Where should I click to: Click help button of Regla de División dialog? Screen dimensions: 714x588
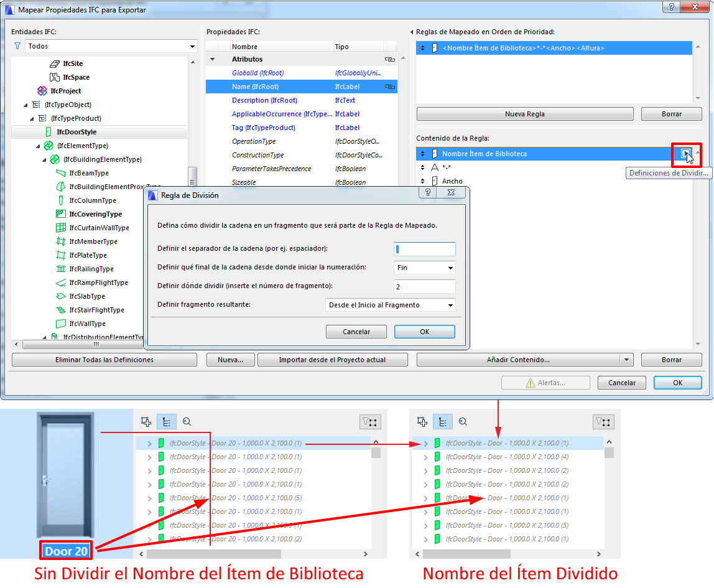427,192
